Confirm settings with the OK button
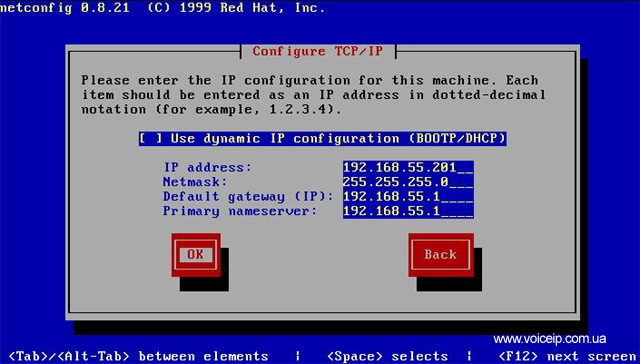The height and width of the screenshot is (364, 640). coord(196,255)
